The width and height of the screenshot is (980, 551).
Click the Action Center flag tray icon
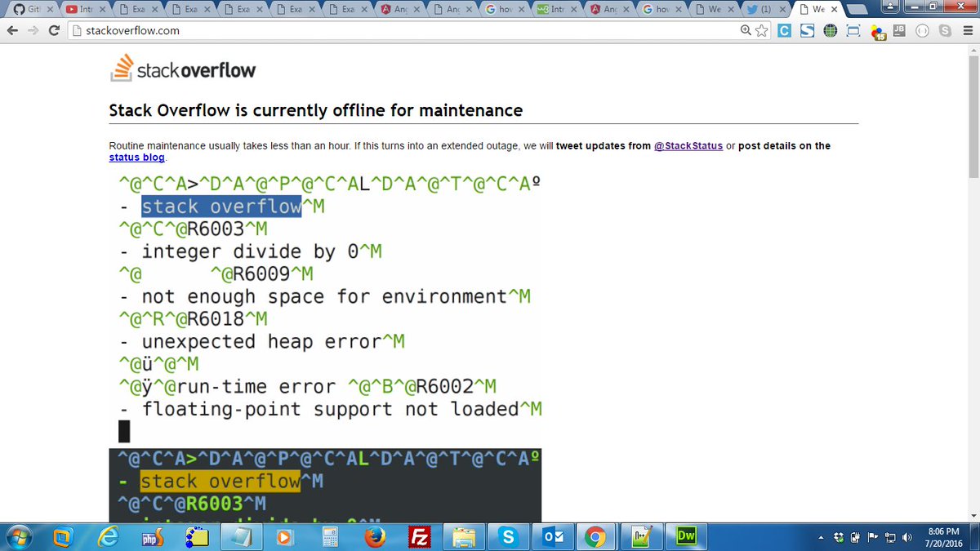tap(872, 538)
